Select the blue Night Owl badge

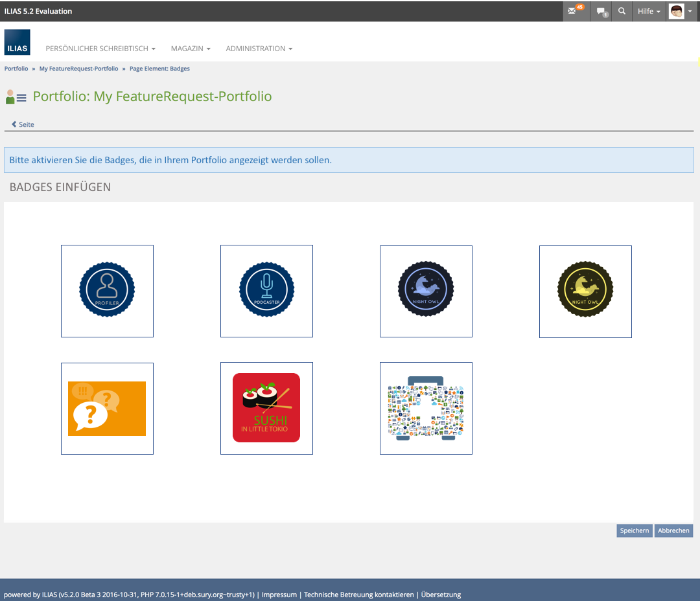pyautogui.click(x=426, y=291)
